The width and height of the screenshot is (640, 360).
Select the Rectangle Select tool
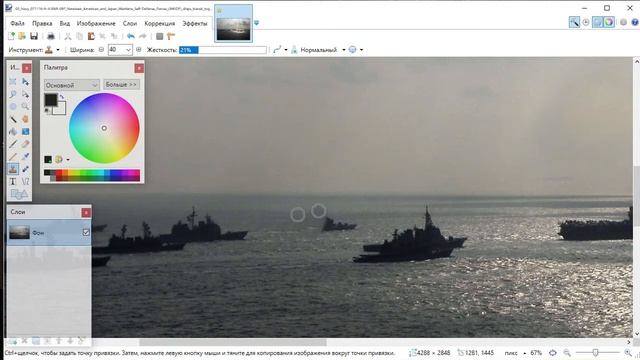click(13, 82)
